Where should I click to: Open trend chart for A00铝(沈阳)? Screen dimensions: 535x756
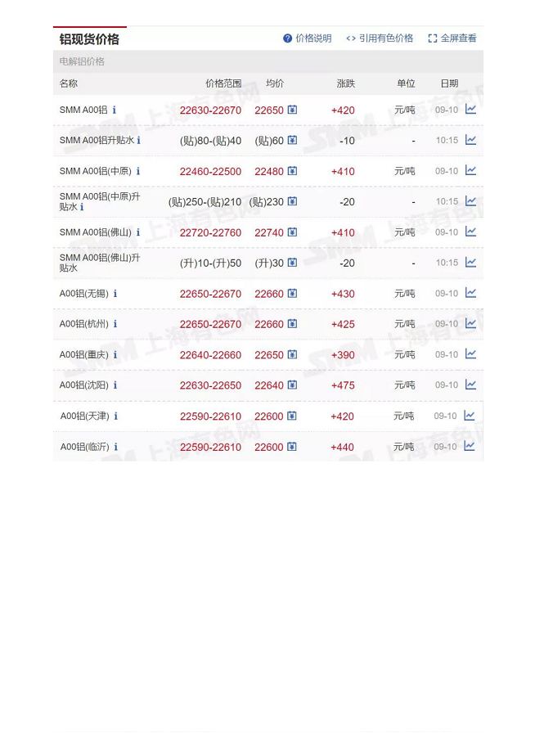[x=470, y=385]
